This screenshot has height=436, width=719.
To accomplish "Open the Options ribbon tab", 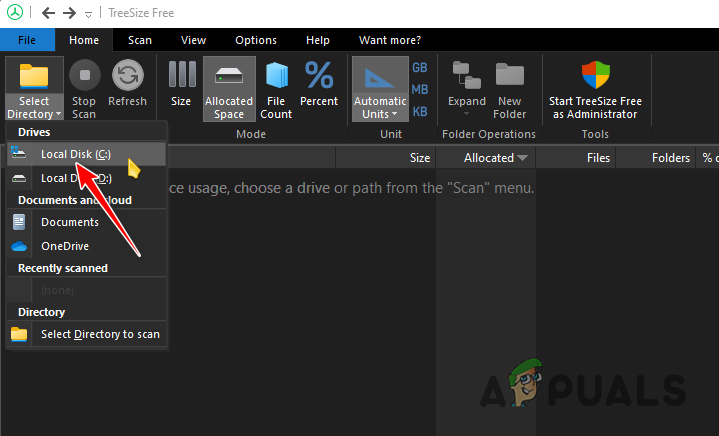I will pos(256,40).
